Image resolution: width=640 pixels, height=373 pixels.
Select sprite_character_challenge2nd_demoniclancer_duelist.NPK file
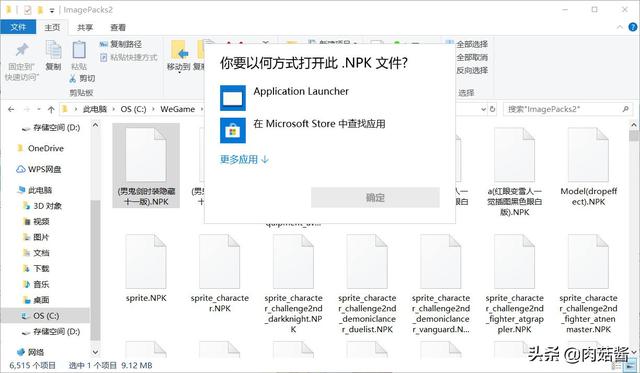[367, 283]
